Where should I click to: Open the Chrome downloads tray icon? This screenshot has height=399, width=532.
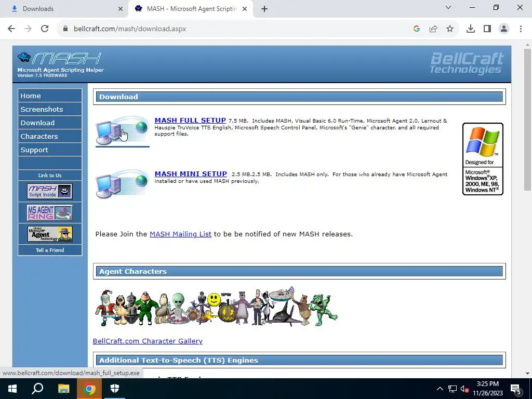coord(471,29)
